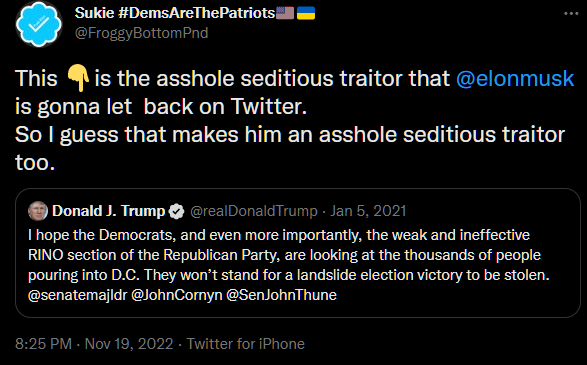Click the verified checkmark next to Trump

pos(176,212)
